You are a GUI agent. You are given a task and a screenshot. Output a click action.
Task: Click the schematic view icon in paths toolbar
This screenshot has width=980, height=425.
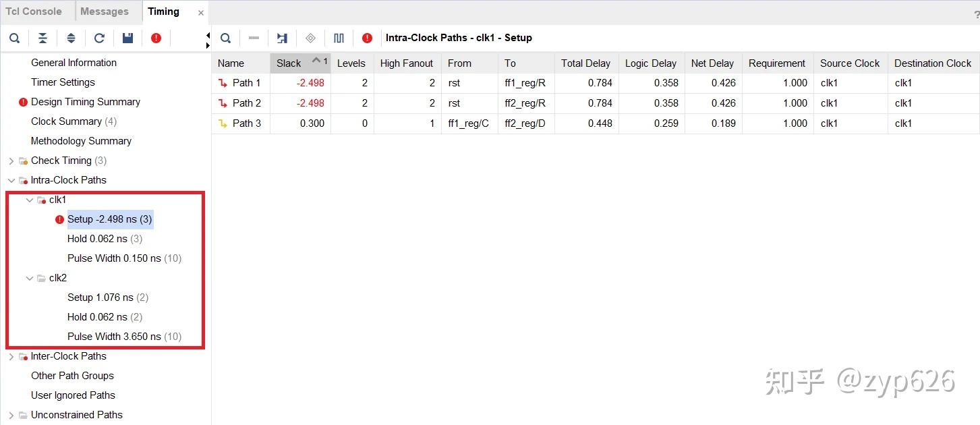click(x=282, y=38)
